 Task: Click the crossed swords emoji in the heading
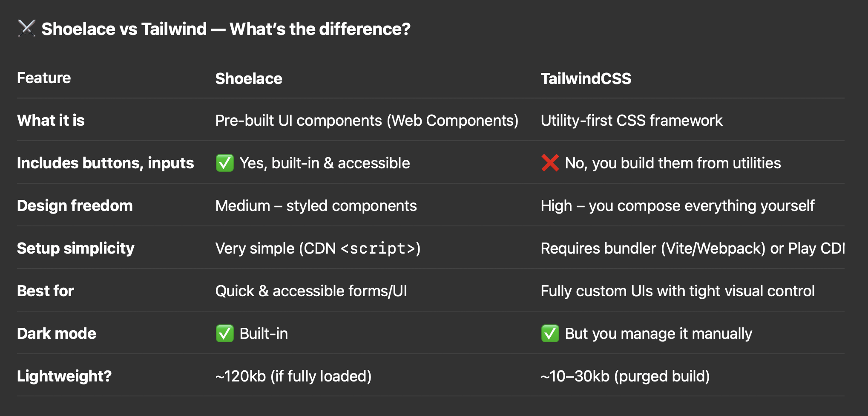coord(26,29)
